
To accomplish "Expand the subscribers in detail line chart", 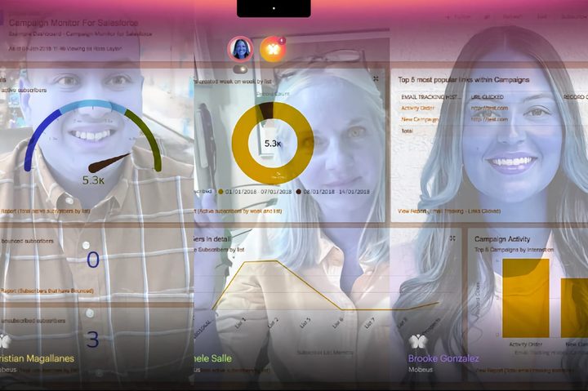I will [452, 238].
